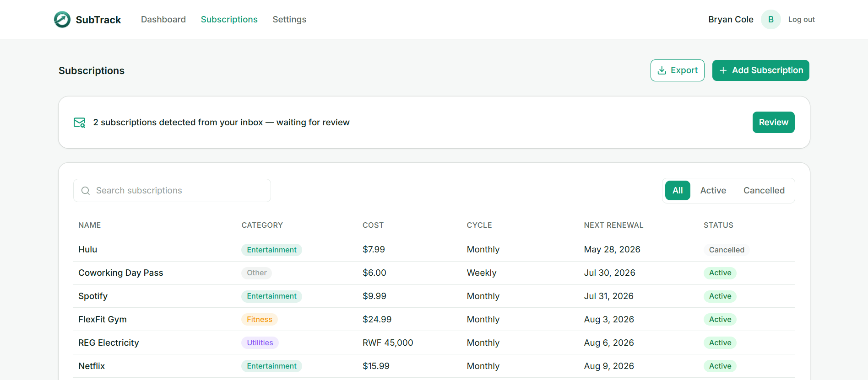Click Spotify's Active status badge
This screenshot has width=868, height=380.
pos(720,296)
